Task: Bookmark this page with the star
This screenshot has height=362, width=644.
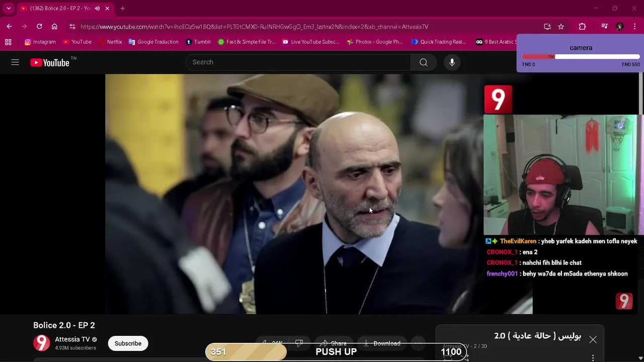Action: point(561,27)
